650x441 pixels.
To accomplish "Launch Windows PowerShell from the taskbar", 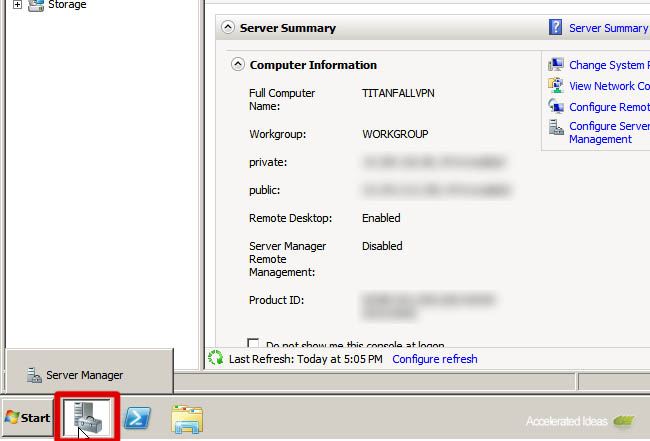I will [x=138, y=418].
